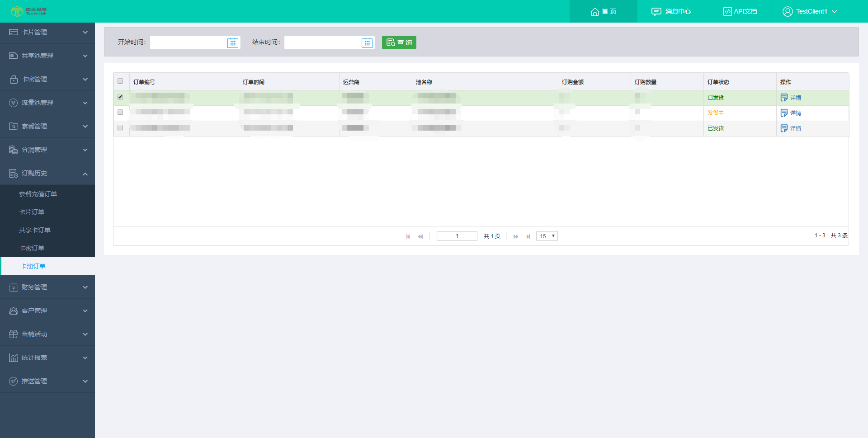Open the start time calendar picker
This screenshot has height=438, width=868.
point(233,42)
